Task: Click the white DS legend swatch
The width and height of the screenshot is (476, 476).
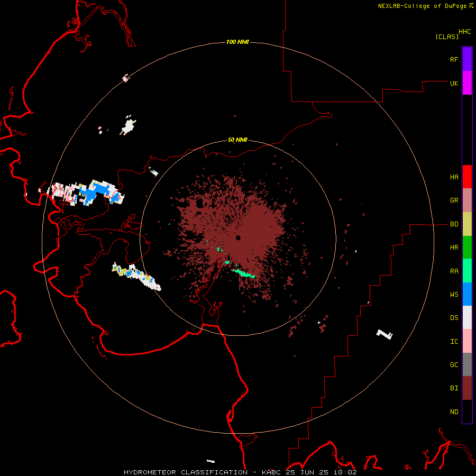Action: (x=467, y=317)
